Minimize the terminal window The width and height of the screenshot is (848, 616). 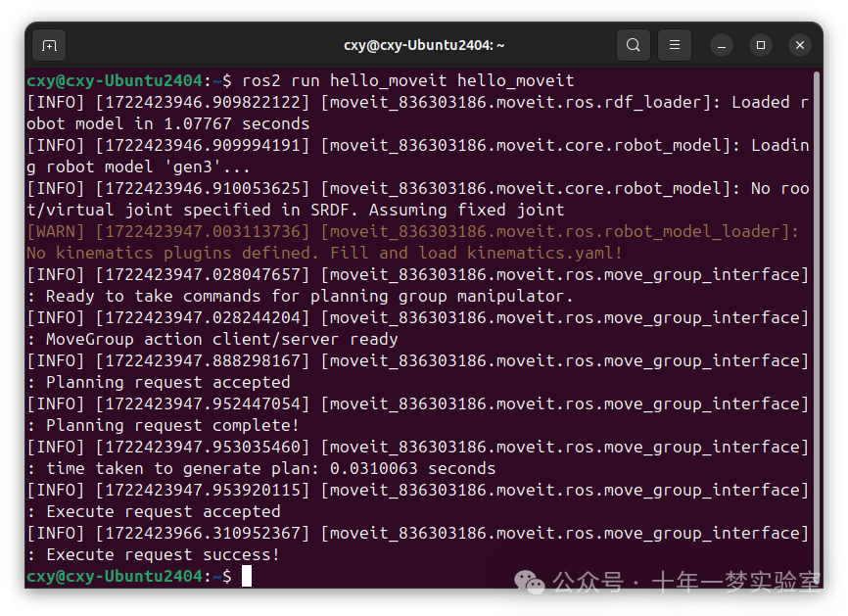722,45
